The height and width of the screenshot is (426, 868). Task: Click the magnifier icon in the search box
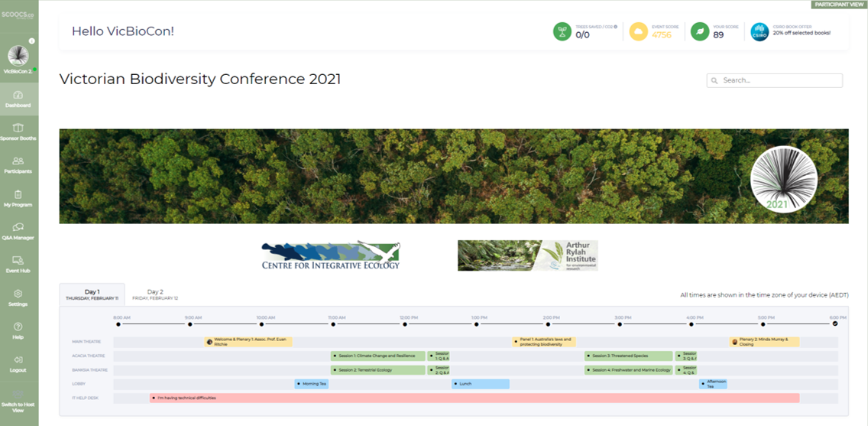coord(714,80)
